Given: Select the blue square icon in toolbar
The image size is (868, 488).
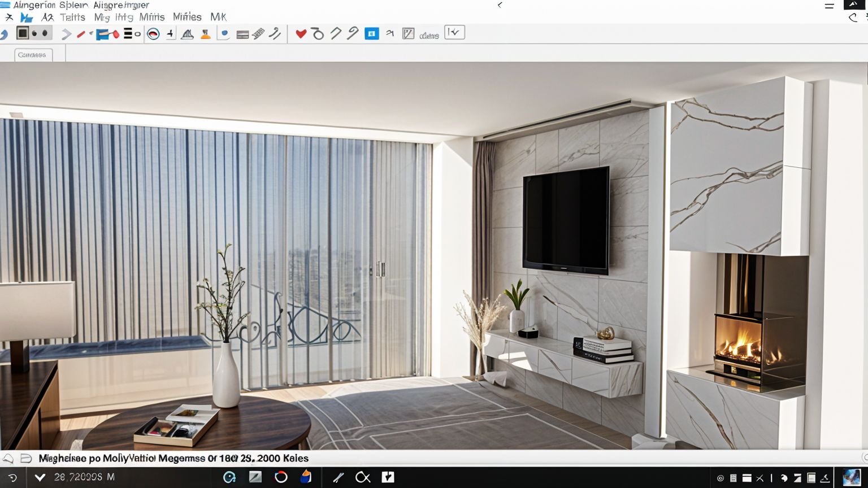Looking at the screenshot, I should pos(371,34).
